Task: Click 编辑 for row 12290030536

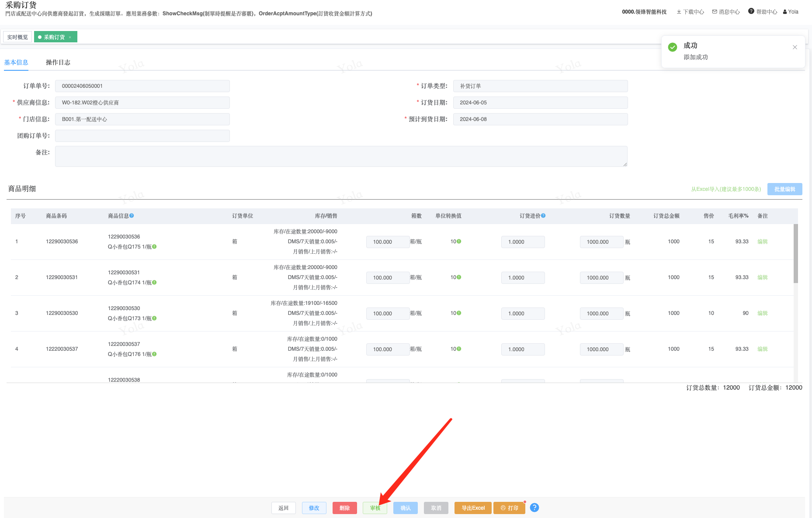Action: click(x=763, y=242)
